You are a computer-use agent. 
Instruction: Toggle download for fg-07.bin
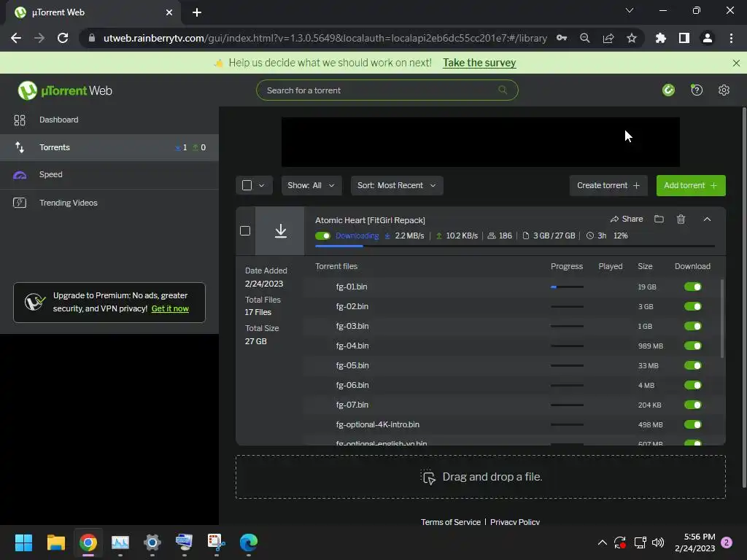coord(693,405)
